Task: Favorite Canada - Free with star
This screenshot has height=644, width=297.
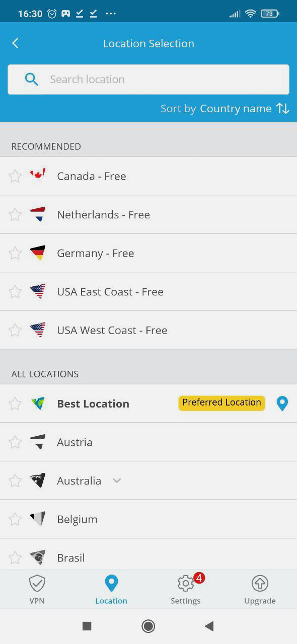Action: [x=15, y=176]
